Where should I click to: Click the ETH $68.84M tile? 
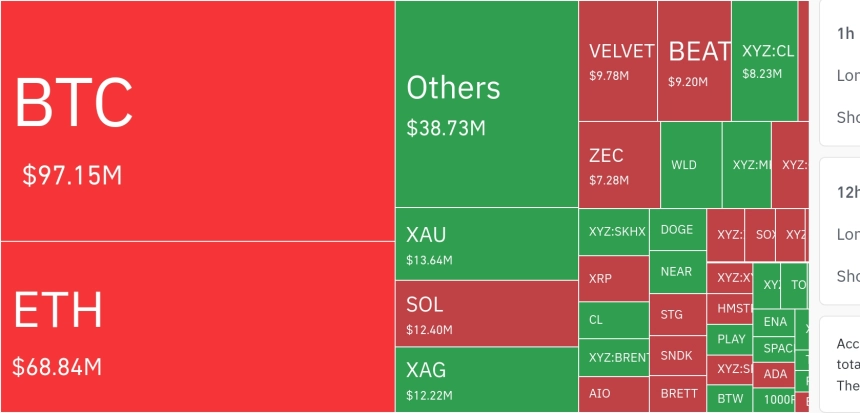197,327
